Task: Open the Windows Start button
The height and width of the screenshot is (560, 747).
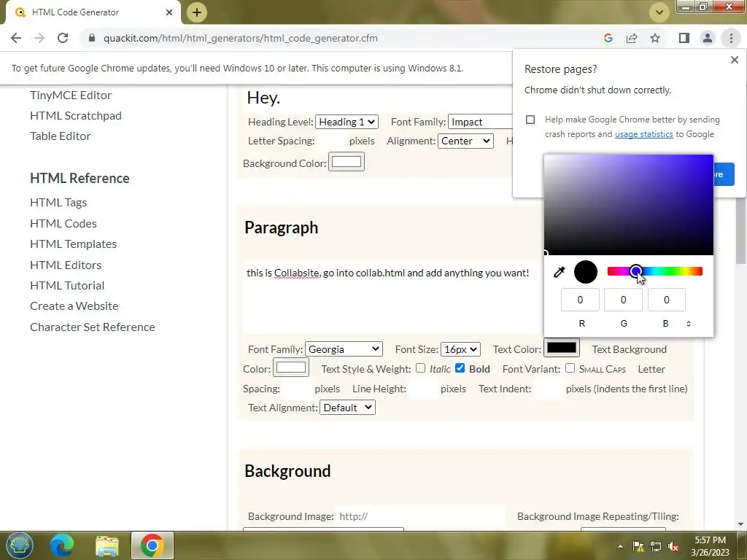Action: pos(19,545)
